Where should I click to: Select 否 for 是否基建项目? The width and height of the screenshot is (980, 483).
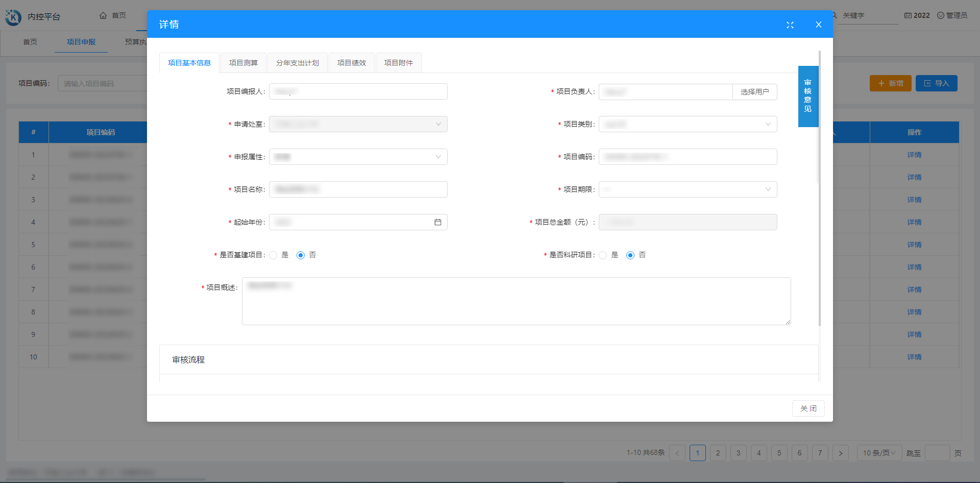[x=301, y=255]
